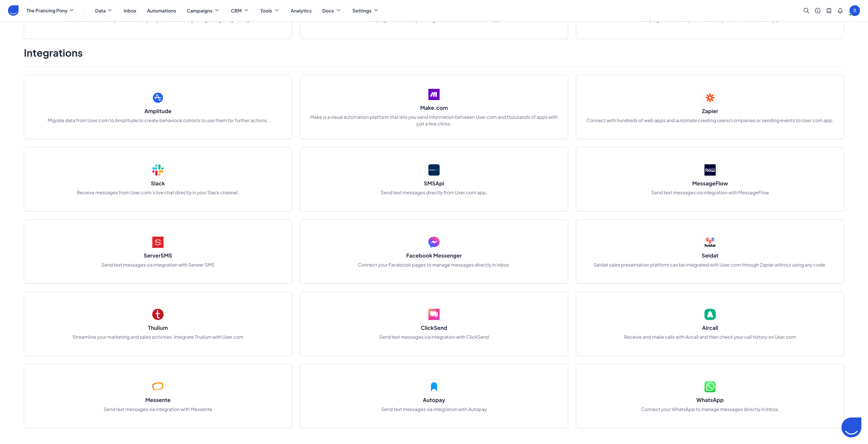Open the Facebook Messenger integration title
The height and width of the screenshot is (444, 868).
click(434, 256)
